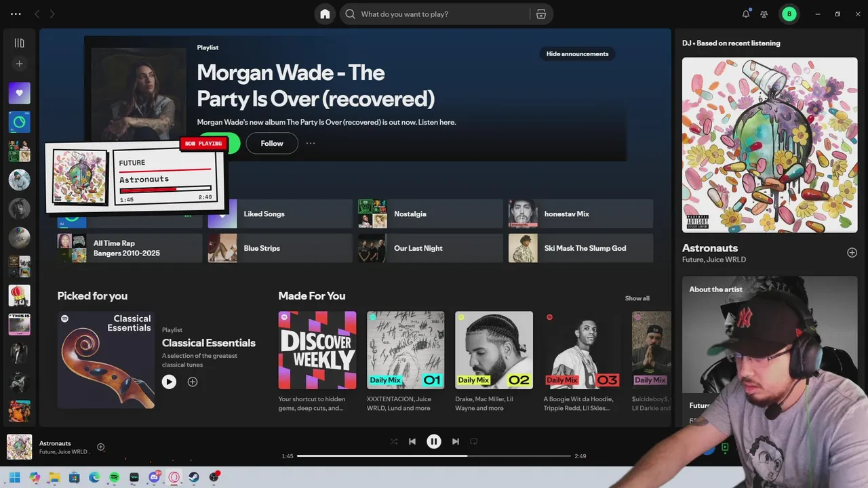Go to the previous track
Screen dimensions: 868x488
coord(412,441)
